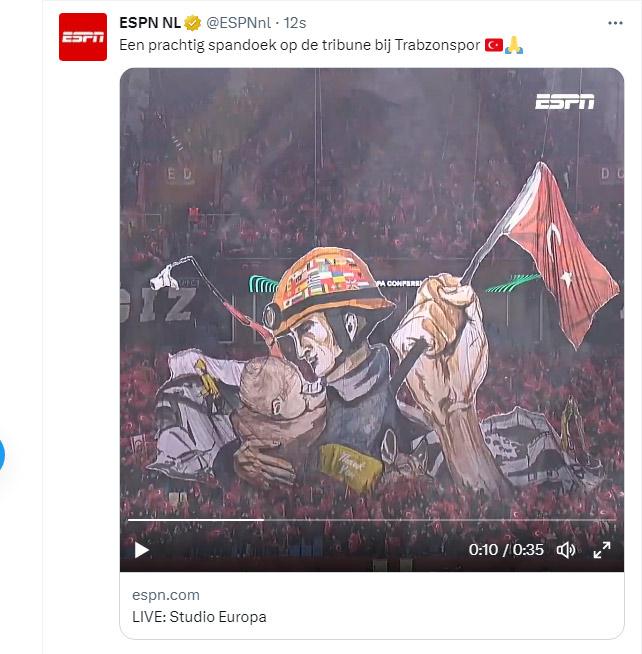This screenshot has height=654, width=642.
Task: Open the ESPN profile avatar
Action: tap(83, 37)
